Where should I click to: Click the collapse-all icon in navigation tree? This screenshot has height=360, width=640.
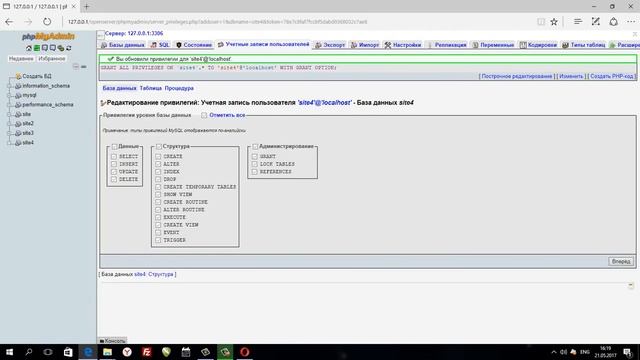(x=76, y=67)
